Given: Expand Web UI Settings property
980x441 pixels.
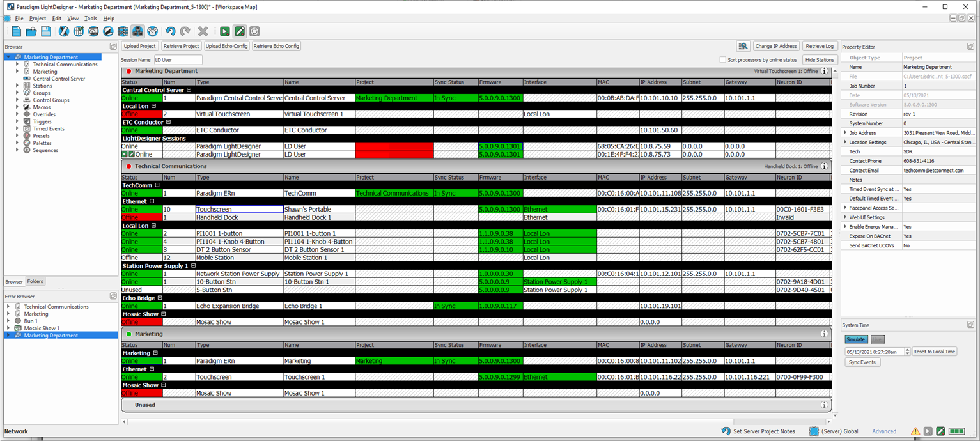Looking at the screenshot, I should pos(845,217).
